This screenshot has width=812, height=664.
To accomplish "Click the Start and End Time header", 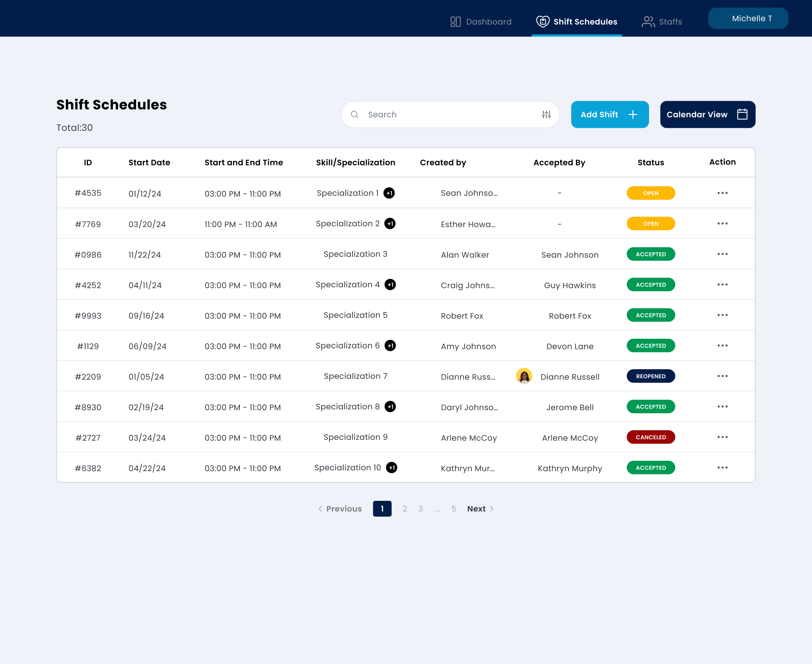I will [244, 162].
